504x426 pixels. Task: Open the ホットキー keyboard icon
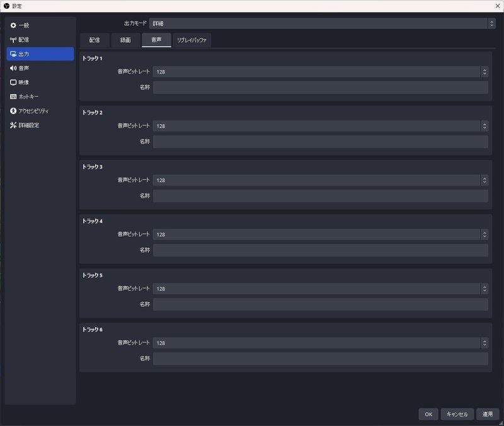point(13,96)
